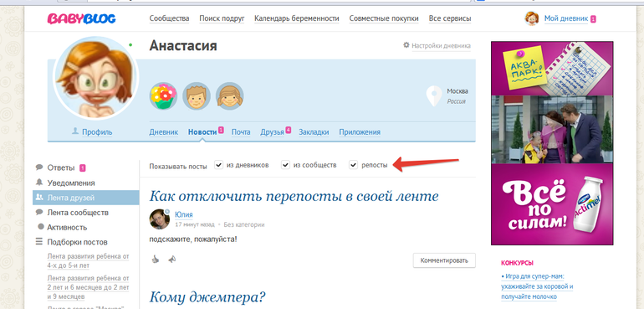Open the Закладки tab
644x309 pixels.
coord(314,132)
